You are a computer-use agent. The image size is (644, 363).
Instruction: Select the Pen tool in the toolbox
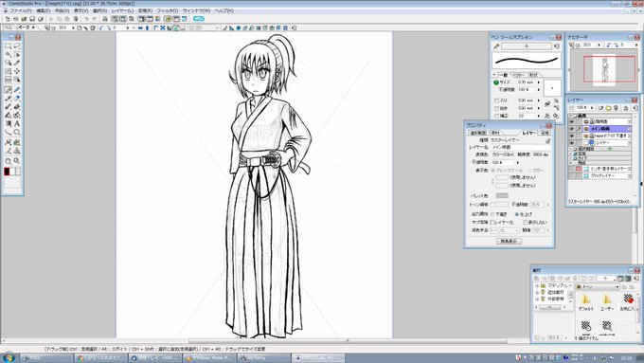coord(8,90)
